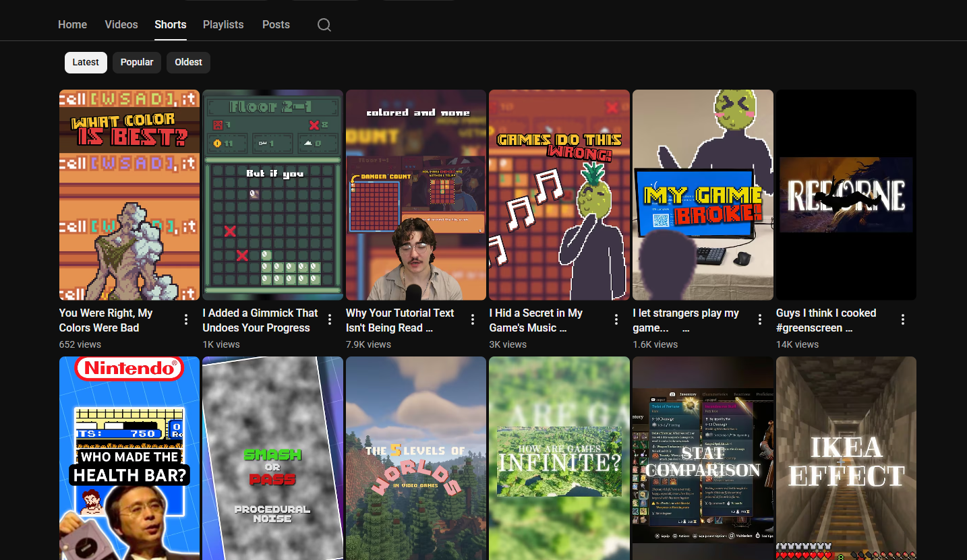Play the "colored and none" thumbnail
Screen dimensions: 967x560
[x=416, y=195]
